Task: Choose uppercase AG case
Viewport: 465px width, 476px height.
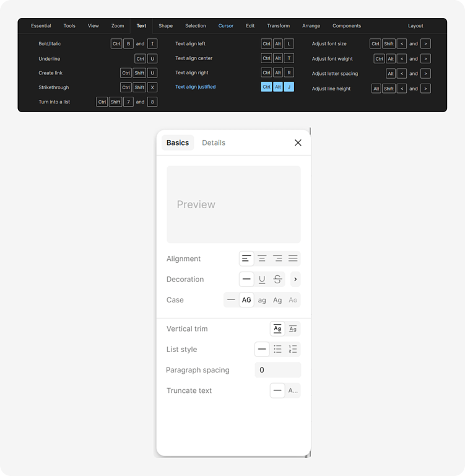Action: [x=246, y=300]
